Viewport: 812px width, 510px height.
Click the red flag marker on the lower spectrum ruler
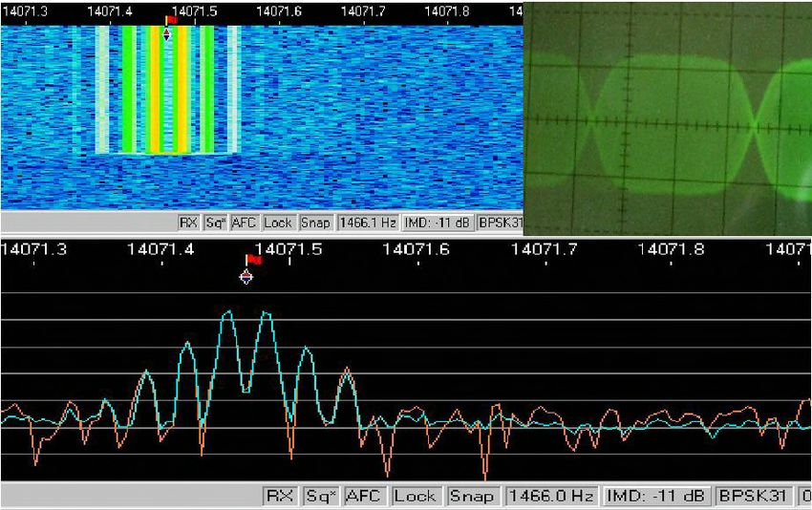pos(253,260)
